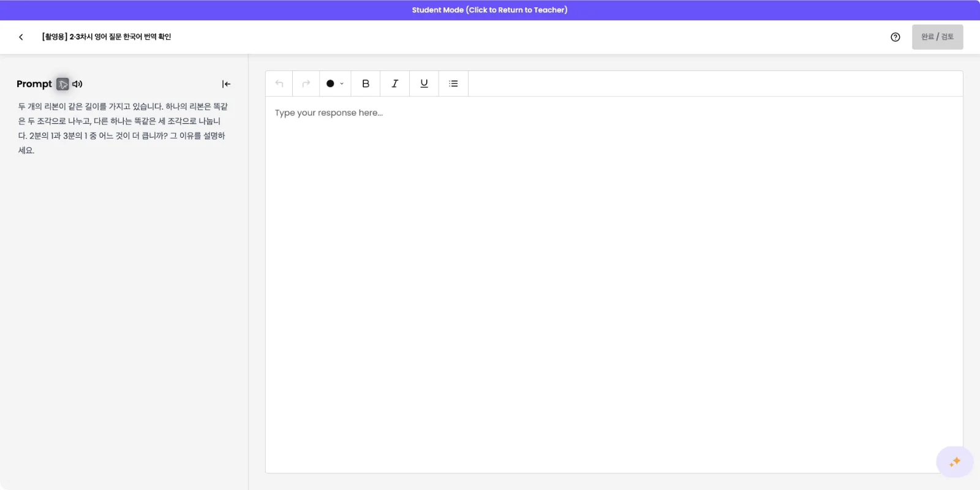Click the assignment title '[촬영용] 2-3차시 영어 질문 한국어 번역 확인'
Image resolution: width=980 pixels, height=490 pixels.
pos(107,37)
